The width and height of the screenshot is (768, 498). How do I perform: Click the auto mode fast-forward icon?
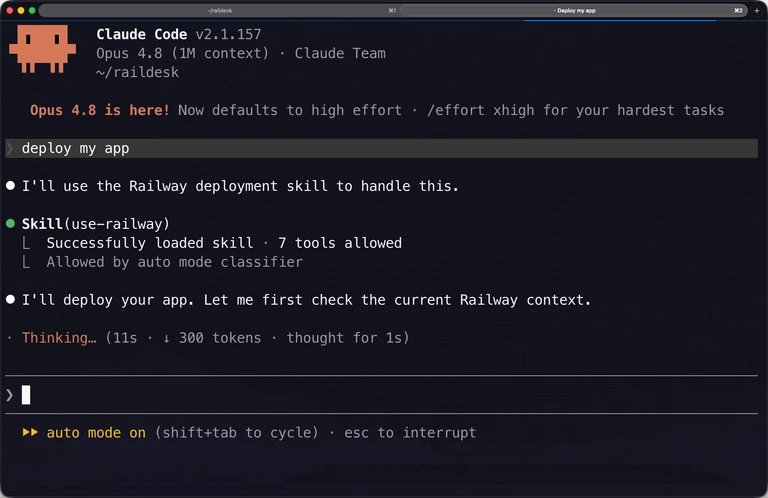tap(30, 432)
